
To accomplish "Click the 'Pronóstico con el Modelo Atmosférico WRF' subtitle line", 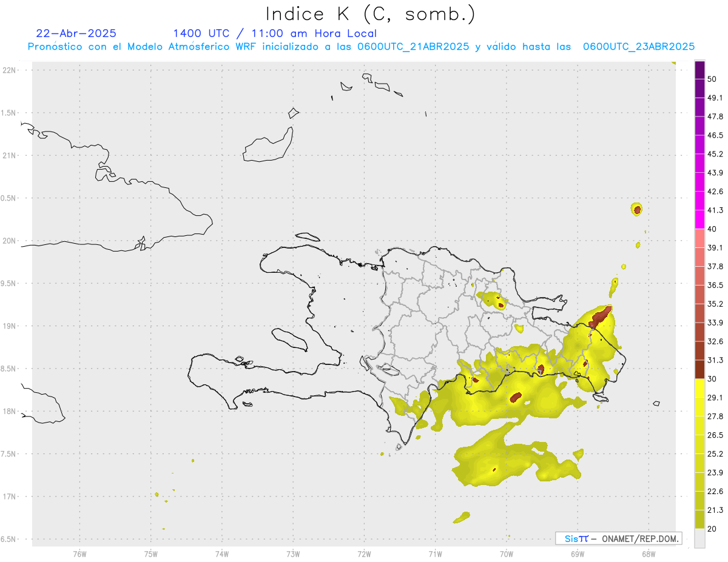I will point(361,47).
